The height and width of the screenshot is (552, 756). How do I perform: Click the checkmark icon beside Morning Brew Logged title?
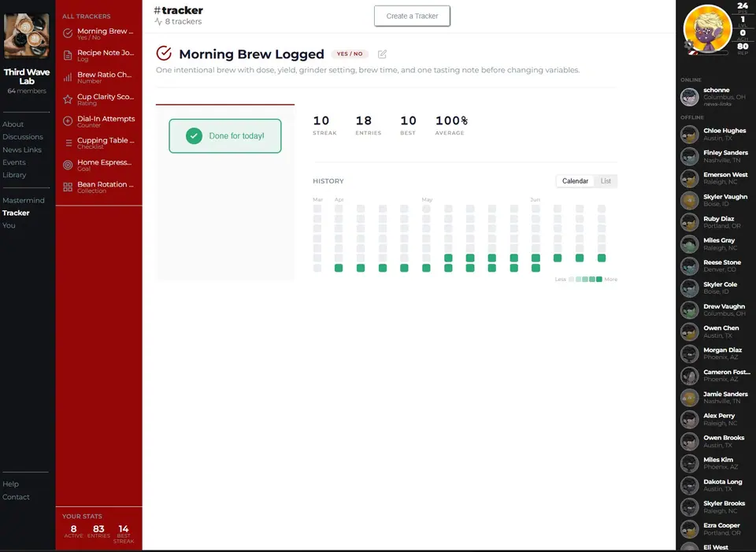coord(164,53)
